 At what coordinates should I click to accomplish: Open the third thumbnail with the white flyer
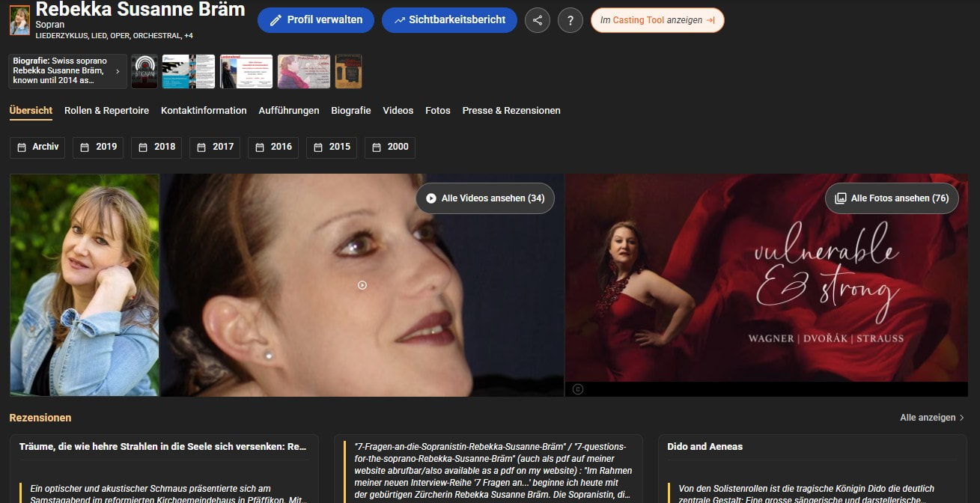pos(246,71)
